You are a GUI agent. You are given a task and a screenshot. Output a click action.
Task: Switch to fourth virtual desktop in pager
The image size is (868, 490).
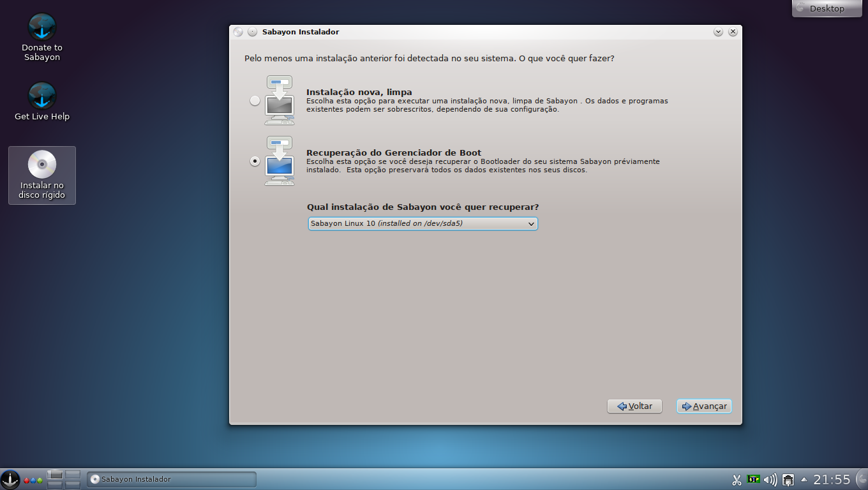(73, 485)
